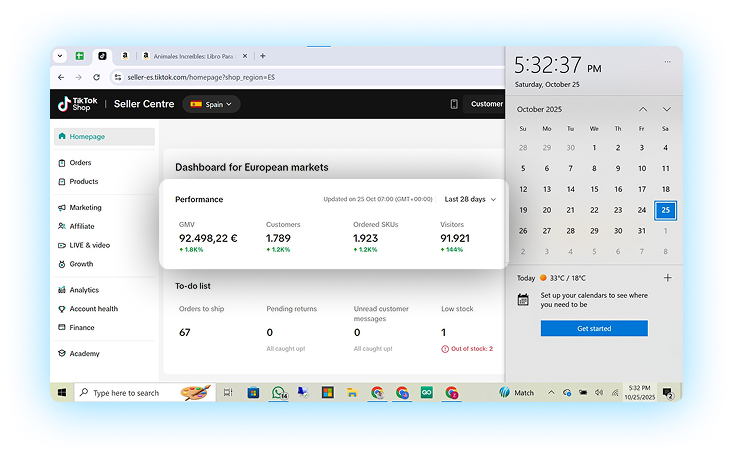734x457 pixels.
Task: Open the Products page from the sidebar
Action: click(x=83, y=182)
